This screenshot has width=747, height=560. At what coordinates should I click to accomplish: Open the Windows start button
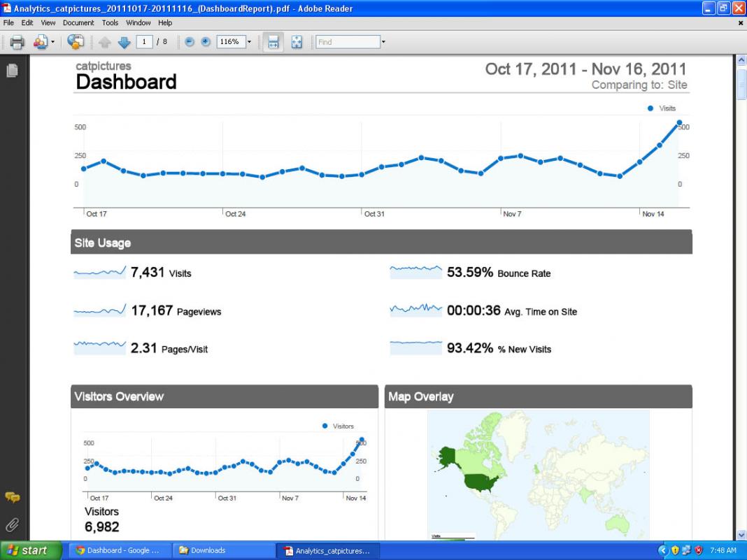coord(31,551)
